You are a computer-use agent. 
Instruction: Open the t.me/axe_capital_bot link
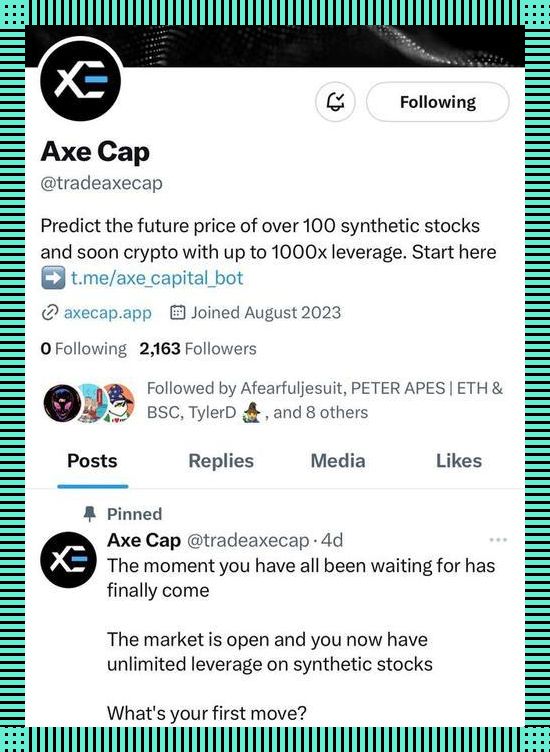tap(157, 278)
